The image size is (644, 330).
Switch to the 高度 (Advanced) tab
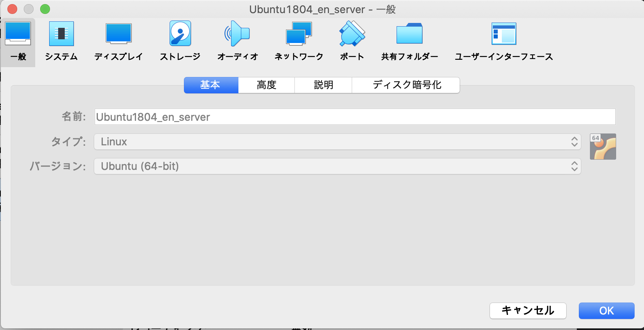(x=267, y=85)
